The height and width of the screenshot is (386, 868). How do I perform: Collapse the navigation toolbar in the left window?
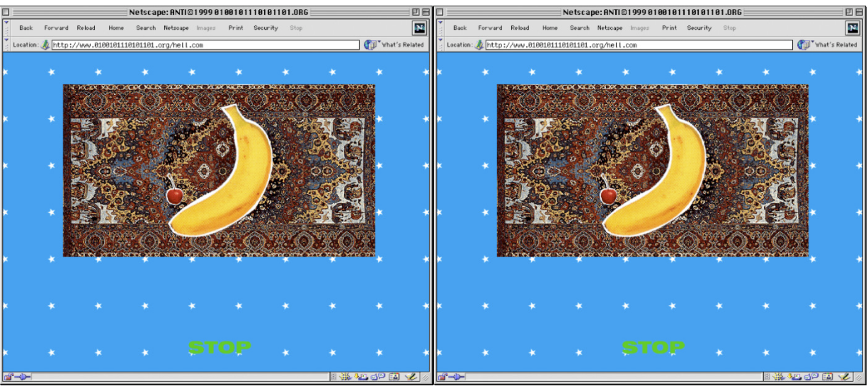(6, 27)
